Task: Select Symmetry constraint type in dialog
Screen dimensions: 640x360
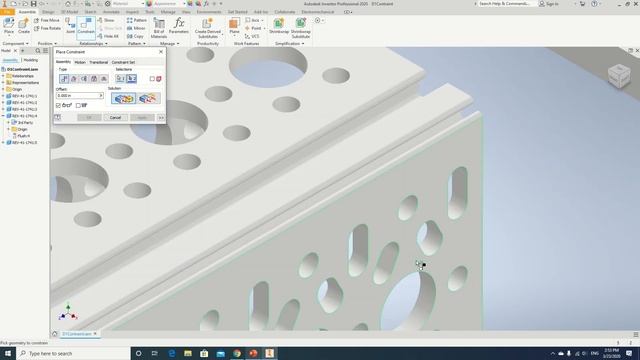Action: tap(104, 78)
